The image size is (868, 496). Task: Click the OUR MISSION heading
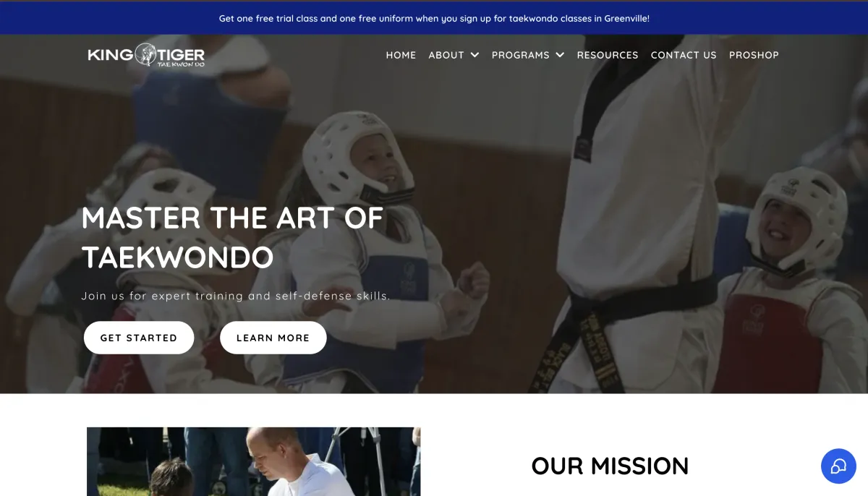pos(610,466)
